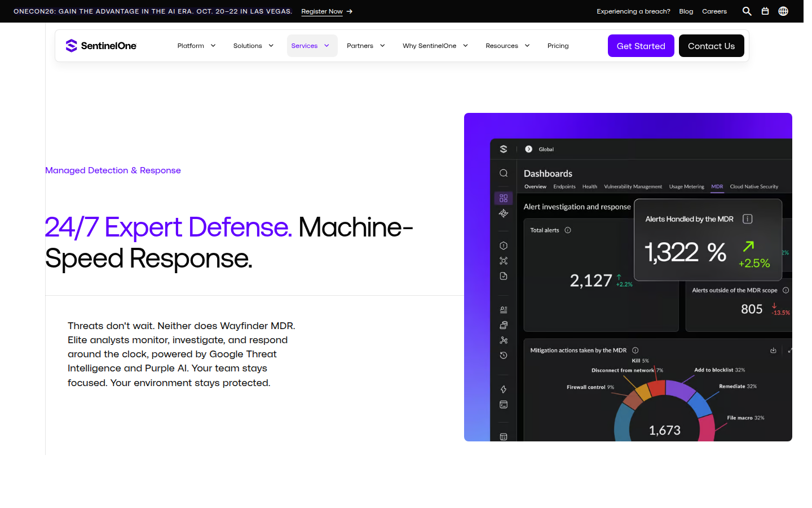
Task: Open the Pricing page
Action: coord(558,46)
